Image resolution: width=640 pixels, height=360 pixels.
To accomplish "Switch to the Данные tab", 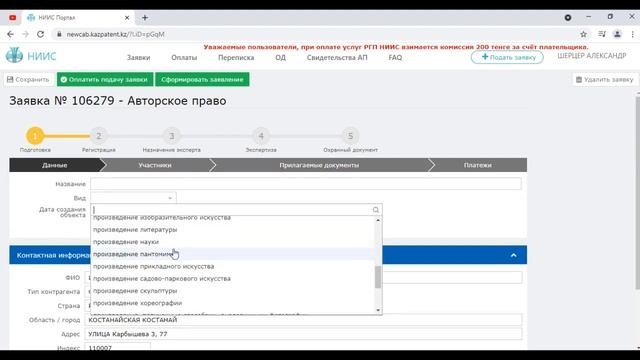I will [x=55, y=165].
